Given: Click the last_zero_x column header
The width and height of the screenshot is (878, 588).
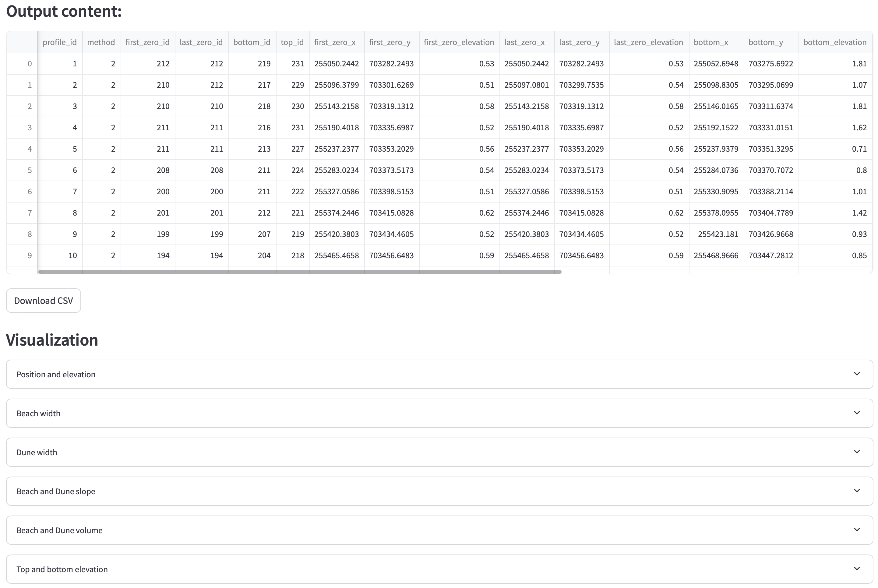Looking at the screenshot, I should [527, 42].
